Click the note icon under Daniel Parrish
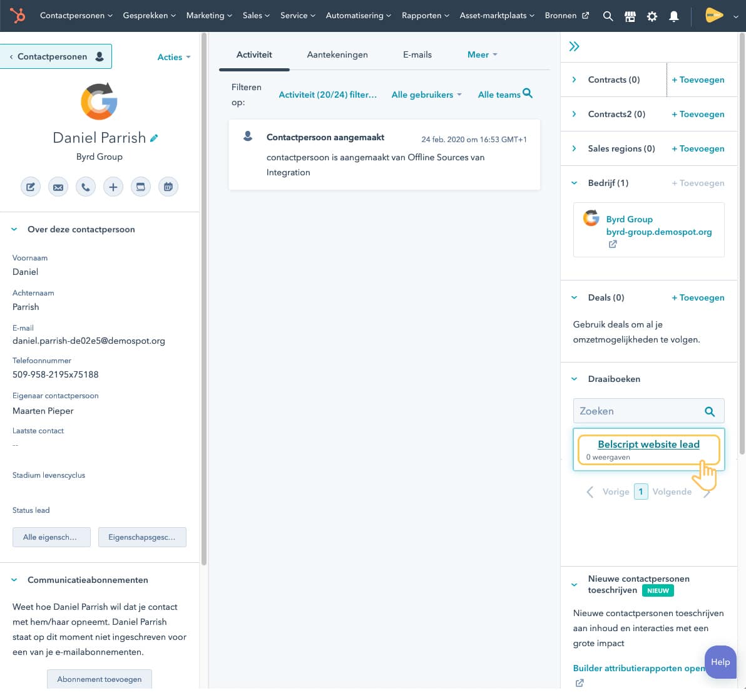The height and width of the screenshot is (700, 746). 31,187
